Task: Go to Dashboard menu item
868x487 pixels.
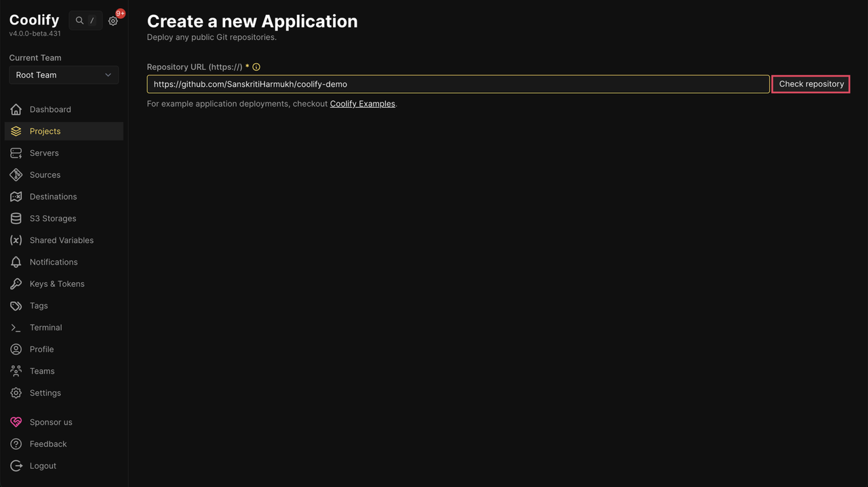Action: [64, 109]
